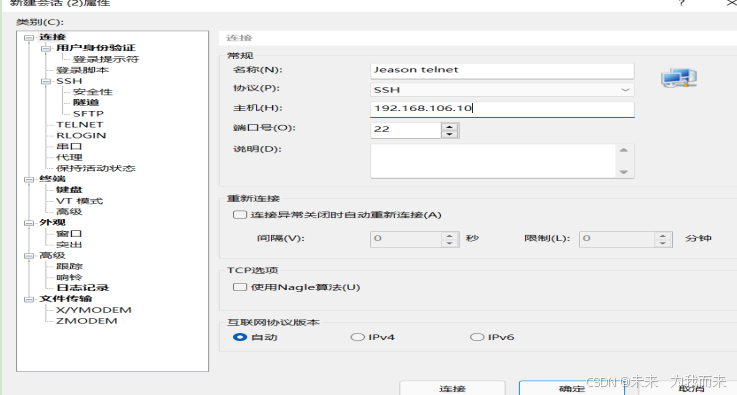
Task: Select 代理 in the tree
Action: [x=69, y=157]
